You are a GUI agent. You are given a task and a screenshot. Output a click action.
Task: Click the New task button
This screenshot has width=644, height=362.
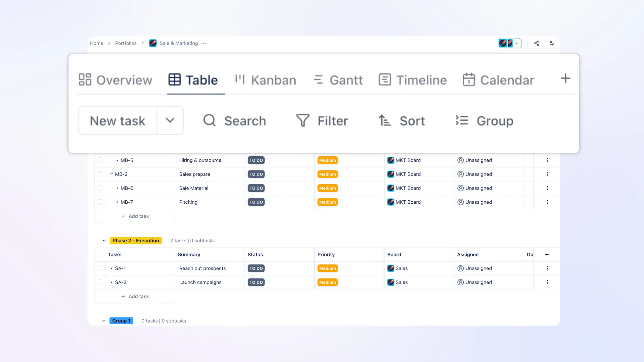pyautogui.click(x=117, y=120)
